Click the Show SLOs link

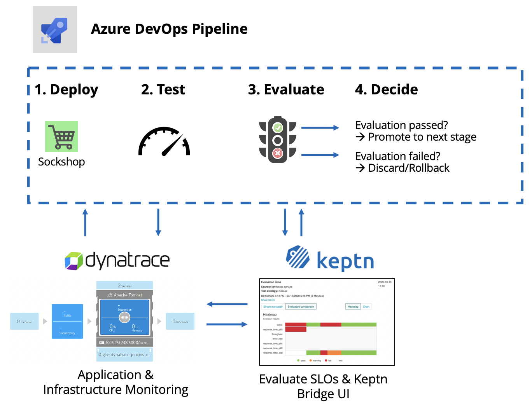pos(268,300)
